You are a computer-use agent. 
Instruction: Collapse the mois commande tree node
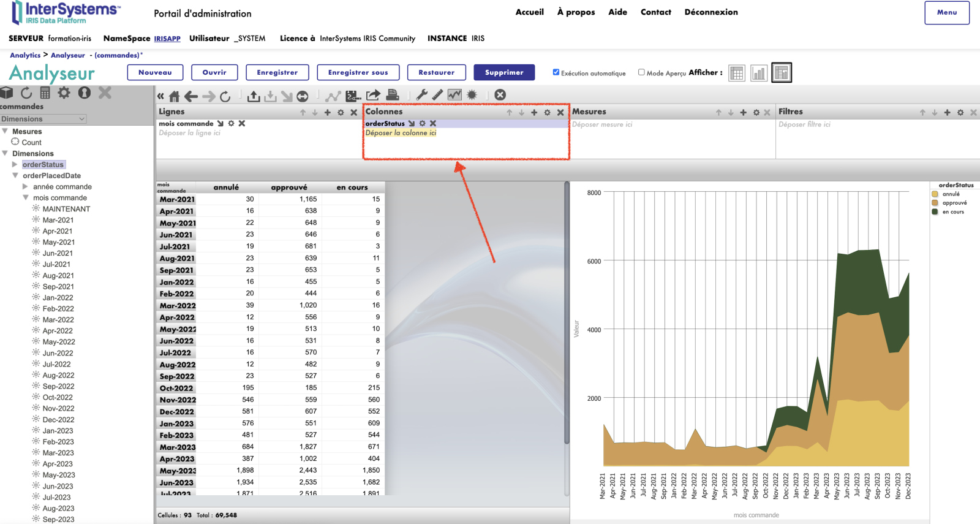tap(26, 197)
